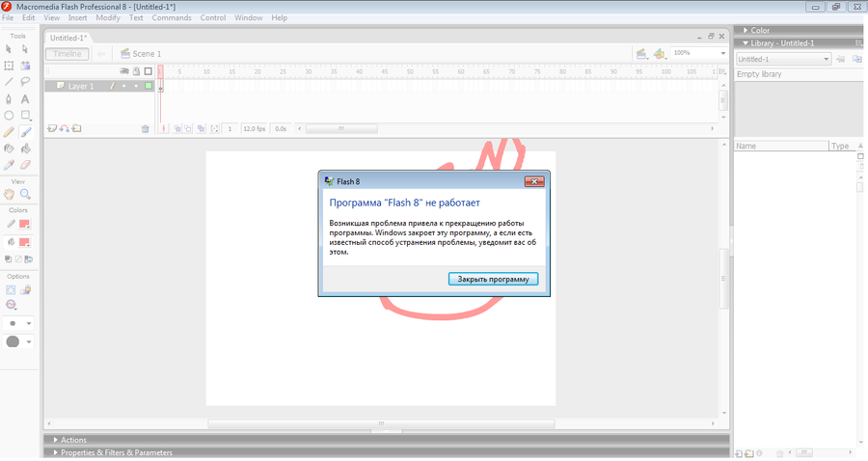Select the Free Transform tool
This screenshot has width=868, height=461.
point(9,66)
